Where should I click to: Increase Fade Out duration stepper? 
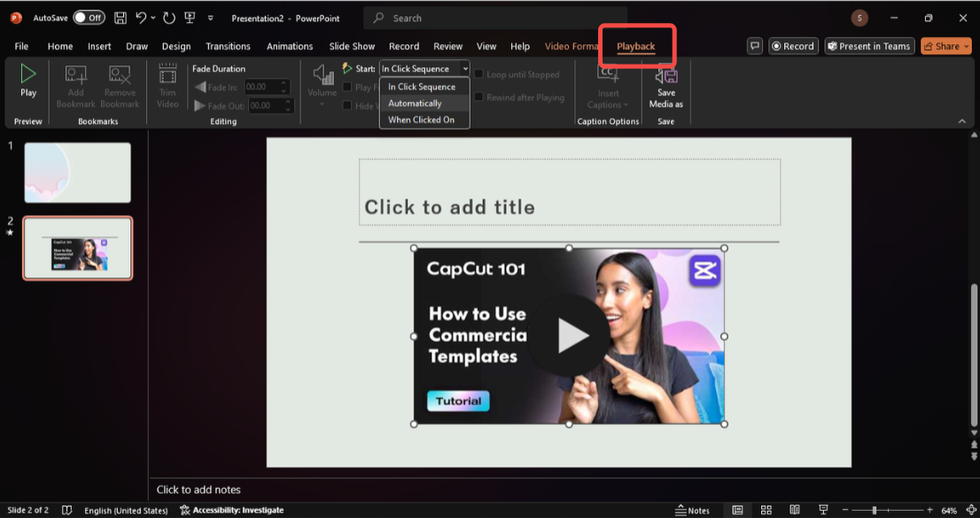[x=288, y=102]
